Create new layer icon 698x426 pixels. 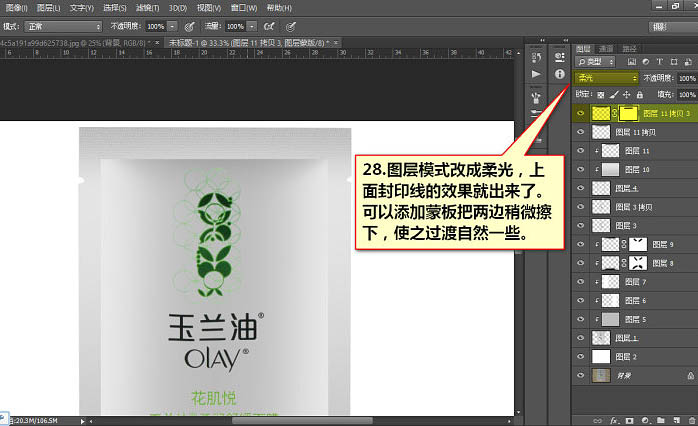coord(677,420)
